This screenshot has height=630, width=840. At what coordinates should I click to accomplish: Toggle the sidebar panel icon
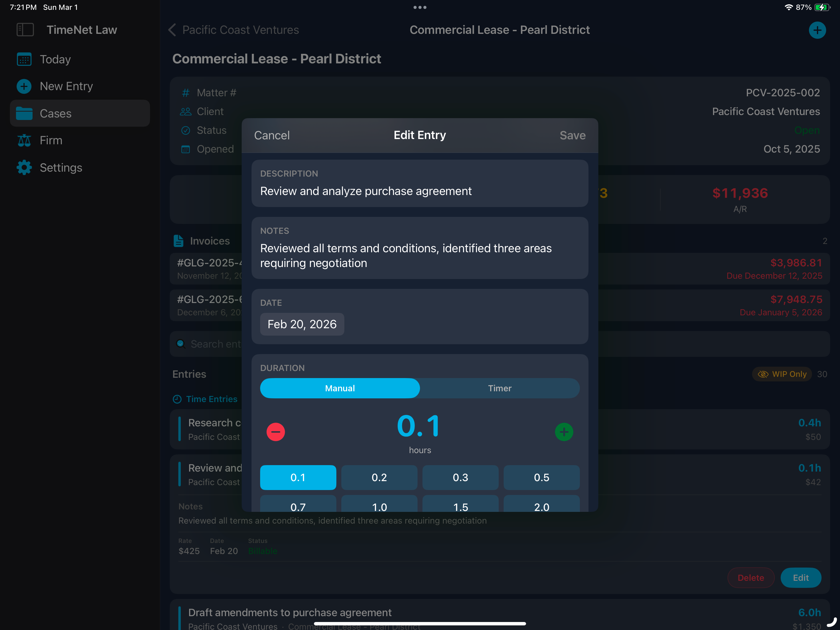(x=25, y=30)
